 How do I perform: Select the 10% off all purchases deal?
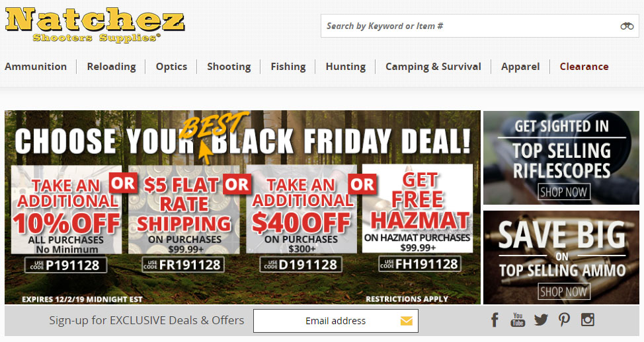point(67,209)
